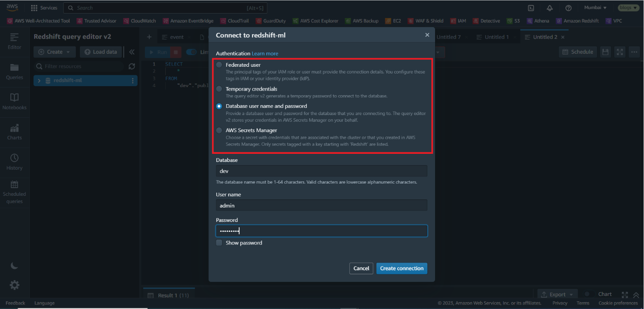Image resolution: width=644 pixels, height=309 pixels.
Task: Open the History view
Action: pyautogui.click(x=14, y=162)
